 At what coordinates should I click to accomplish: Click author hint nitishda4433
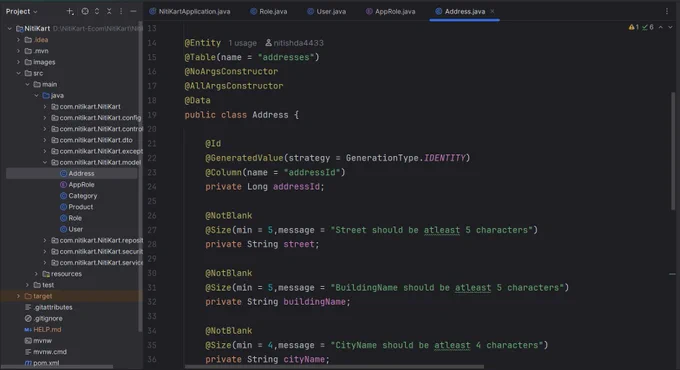294,43
